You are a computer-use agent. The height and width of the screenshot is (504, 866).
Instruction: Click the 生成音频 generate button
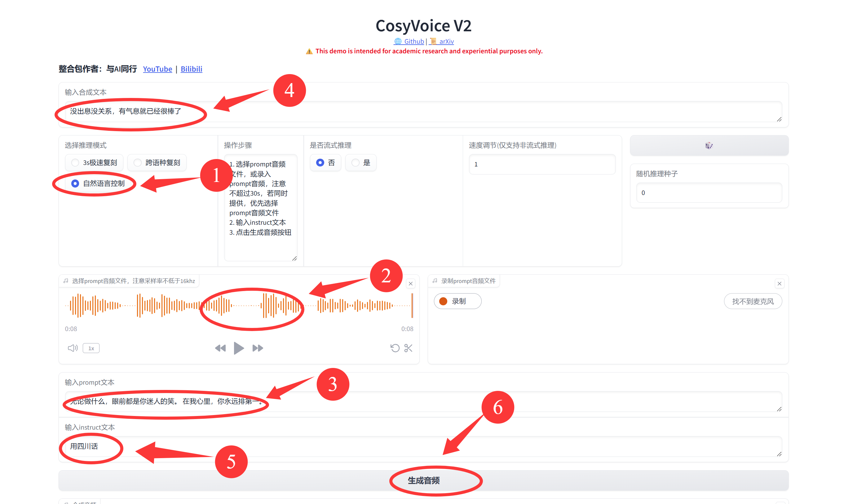coord(423,480)
